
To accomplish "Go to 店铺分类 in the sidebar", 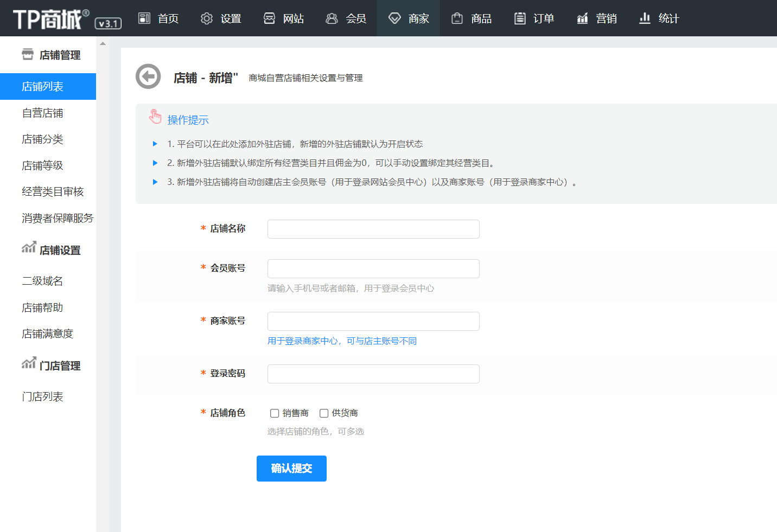I will point(42,139).
